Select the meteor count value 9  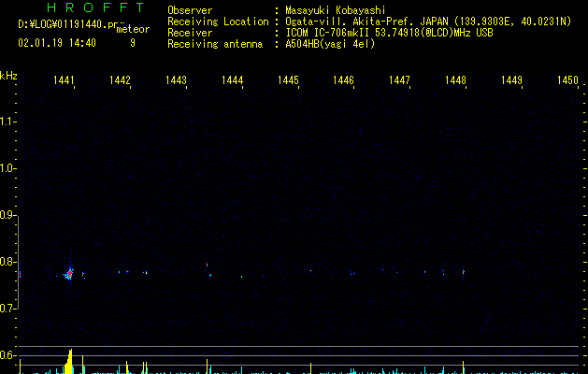point(133,43)
